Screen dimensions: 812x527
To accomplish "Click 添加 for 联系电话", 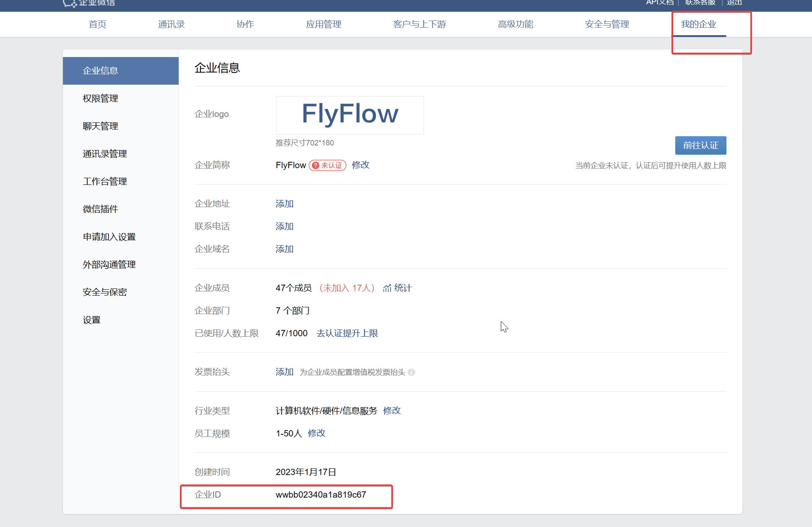I will coord(284,226).
